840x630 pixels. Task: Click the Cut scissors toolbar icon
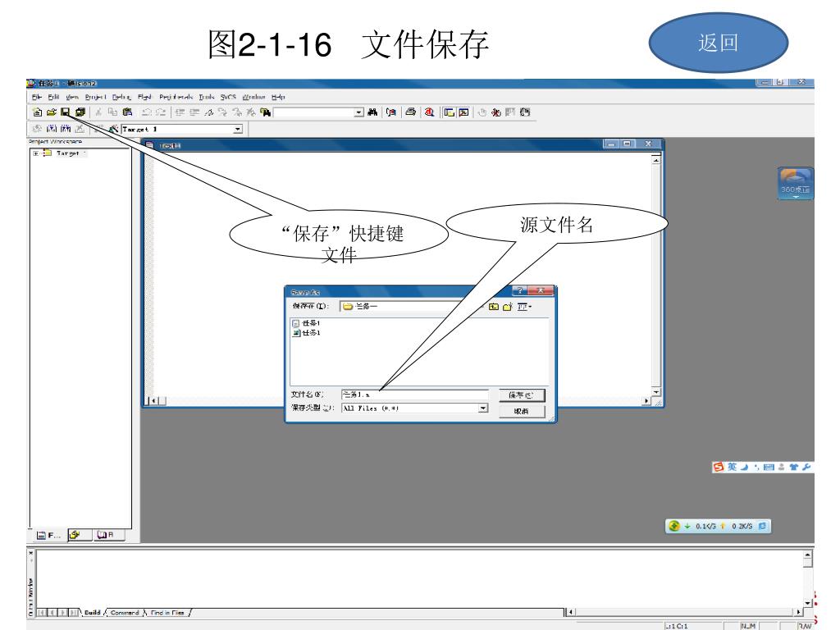click(98, 112)
